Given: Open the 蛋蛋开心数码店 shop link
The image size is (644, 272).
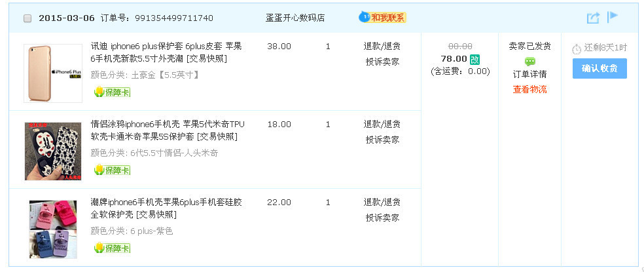Looking at the screenshot, I should click(x=295, y=18).
